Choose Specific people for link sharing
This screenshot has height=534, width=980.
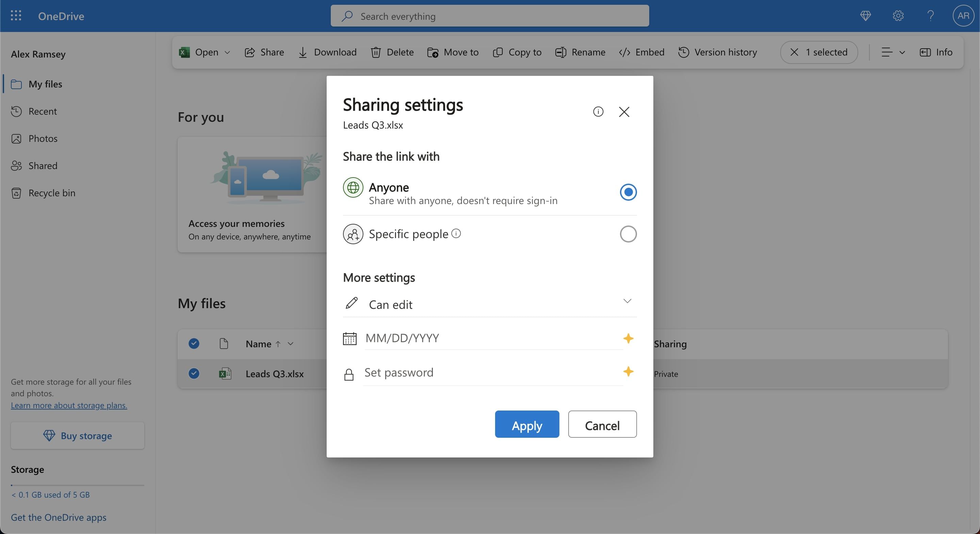pyautogui.click(x=628, y=234)
